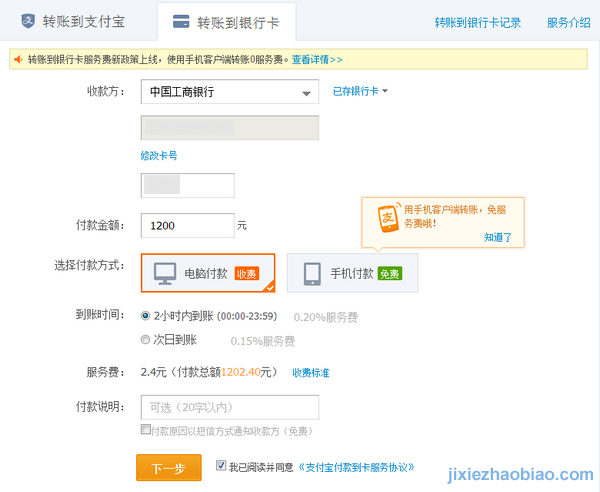Switch to 转账到银行卡 tab
The image size is (600, 492).
(226, 22)
